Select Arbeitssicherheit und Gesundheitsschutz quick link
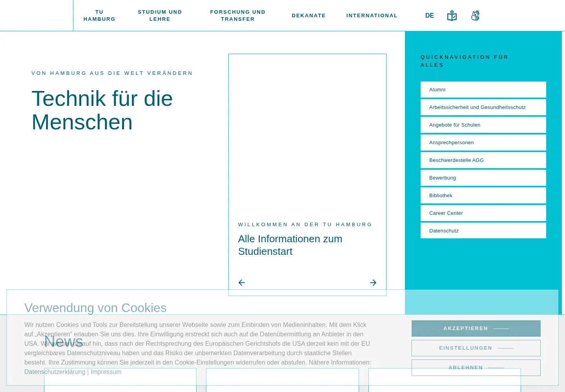The image size is (565, 392). click(x=483, y=107)
